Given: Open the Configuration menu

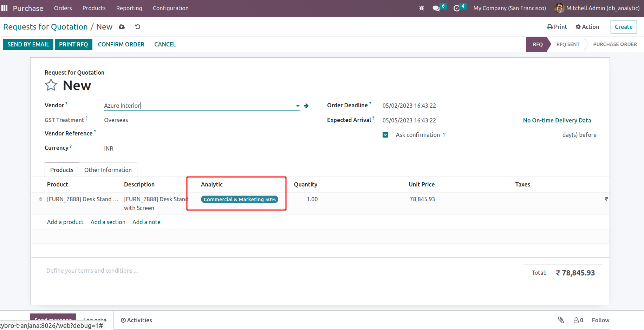Looking at the screenshot, I should (170, 8).
